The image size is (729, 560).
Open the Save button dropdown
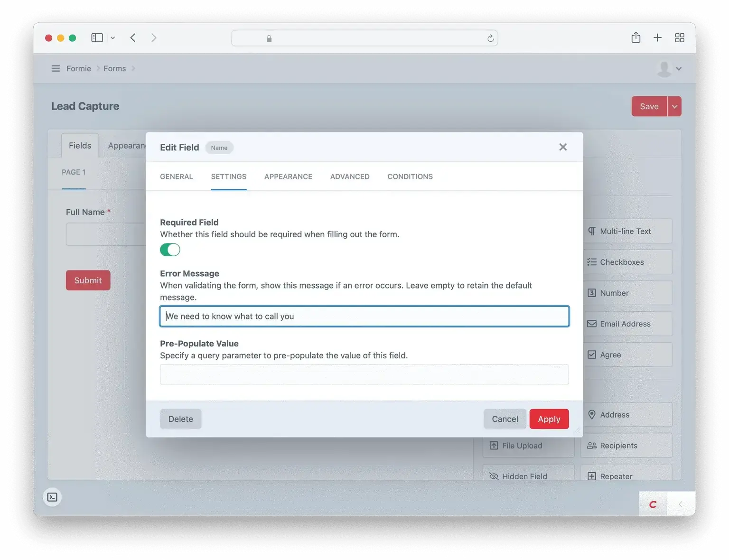(x=674, y=106)
